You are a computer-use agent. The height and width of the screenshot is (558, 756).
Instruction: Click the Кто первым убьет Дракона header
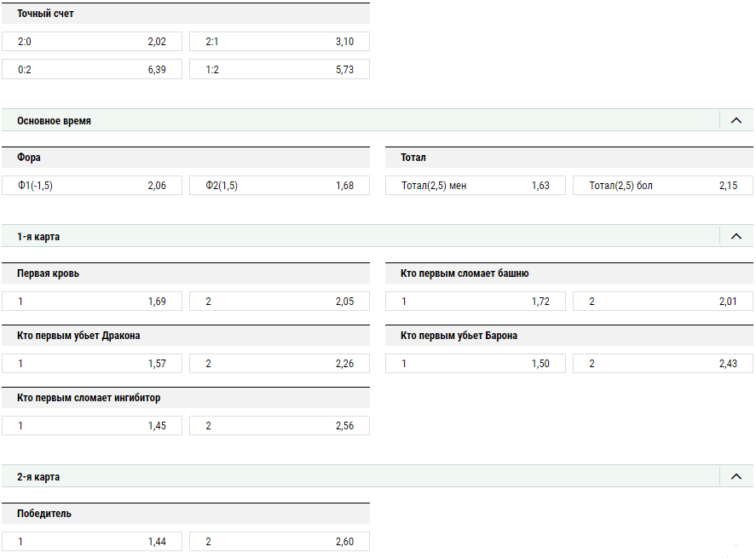coord(186,336)
